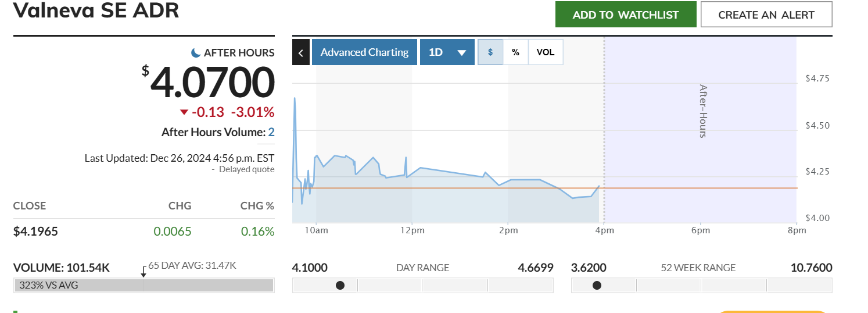
Task: Add Valneva to watchlist
Action: [x=626, y=15]
